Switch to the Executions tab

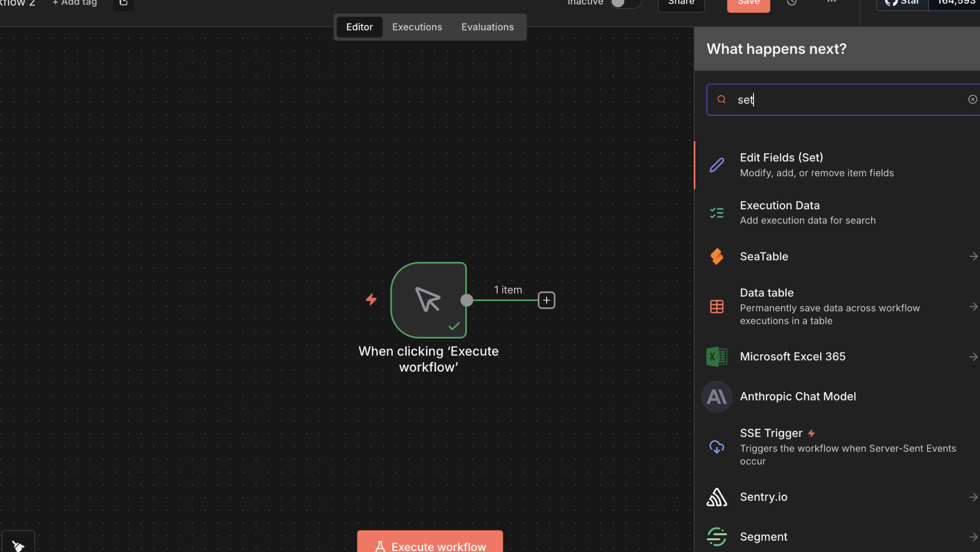[417, 27]
